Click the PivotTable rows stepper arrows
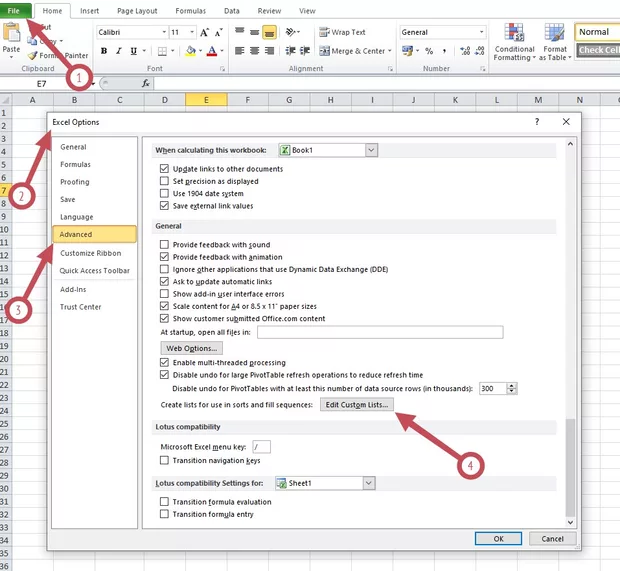The width and height of the screenshot is (620, 571). (512, 388)
